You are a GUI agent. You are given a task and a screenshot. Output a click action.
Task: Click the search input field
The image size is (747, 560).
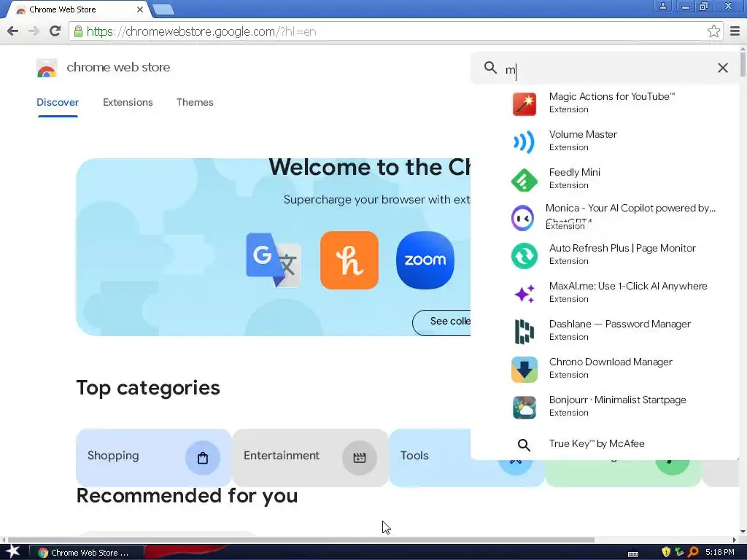coord(605,68)
